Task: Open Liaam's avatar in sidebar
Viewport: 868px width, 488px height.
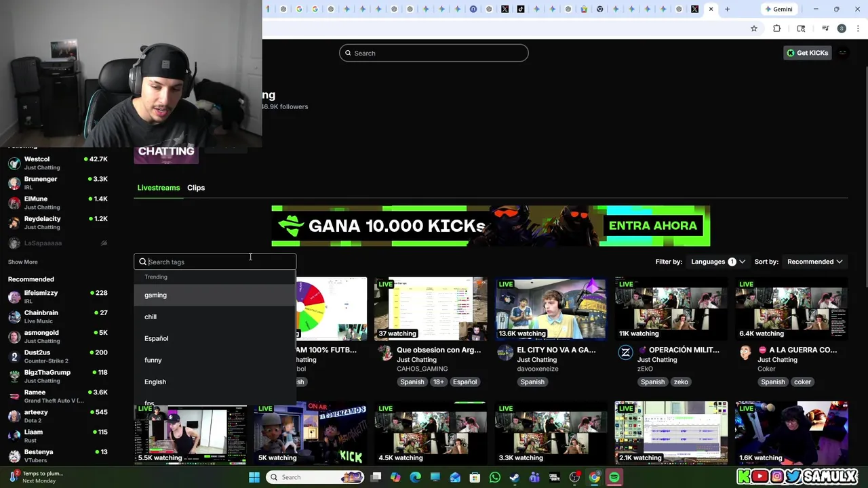Action: pos(14,436)
